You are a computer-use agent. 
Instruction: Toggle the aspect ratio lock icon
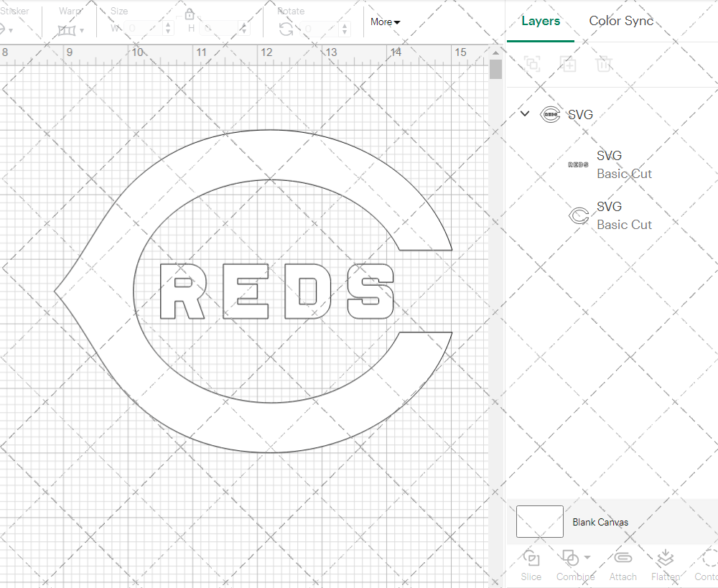[190, 14]
